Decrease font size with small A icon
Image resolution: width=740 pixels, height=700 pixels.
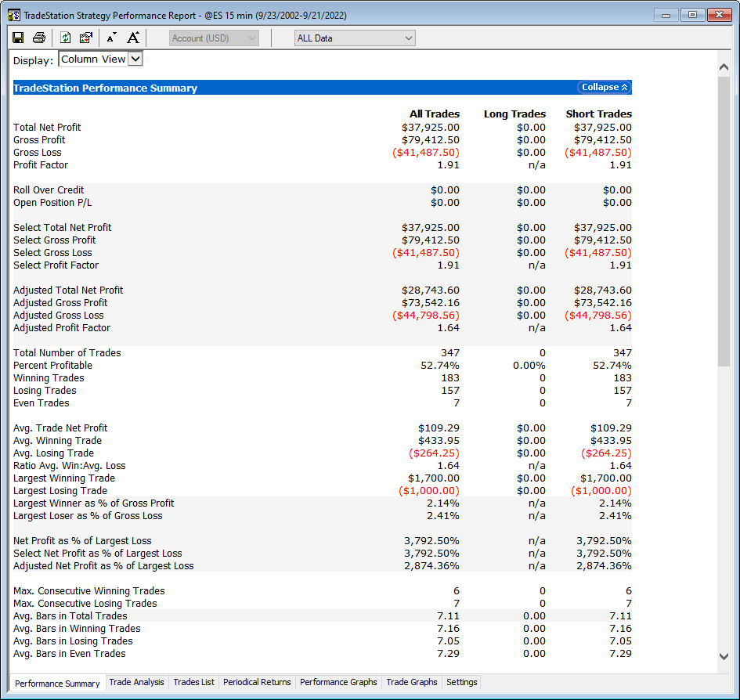(x=111, y=38)
